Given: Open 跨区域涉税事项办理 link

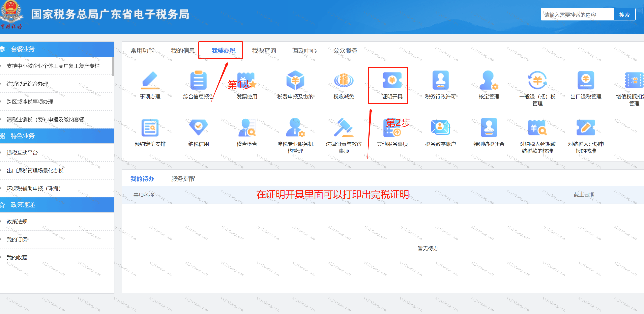Looking at the screenshot, I should [x=30, y=102].
